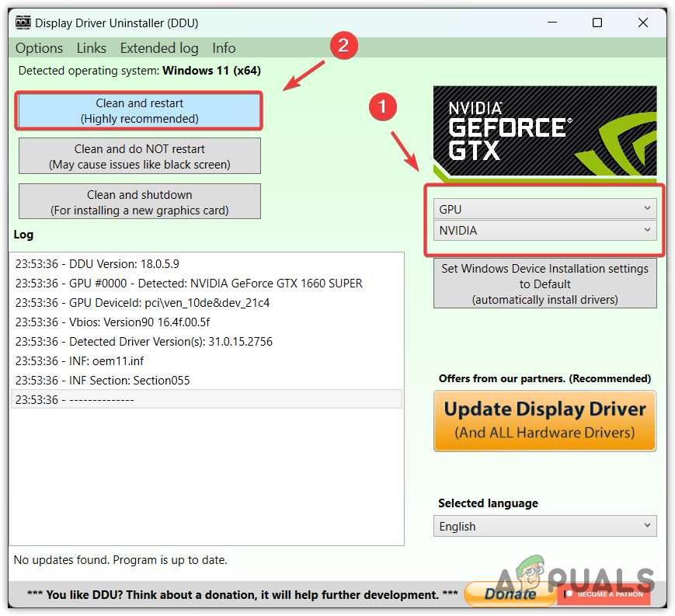Click Set Windows Device Installation settings to Default

click(545, 284)
